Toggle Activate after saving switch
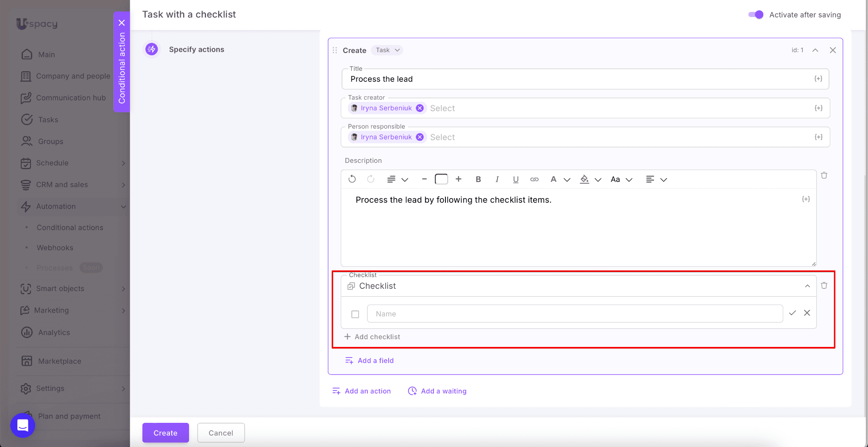 click(756, 15)
